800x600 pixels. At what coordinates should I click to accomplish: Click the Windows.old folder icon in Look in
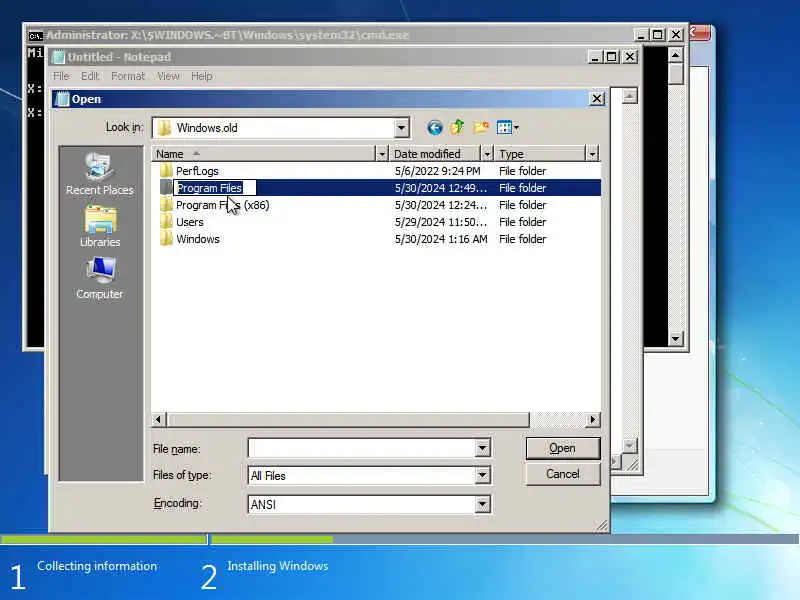(164, 128)
